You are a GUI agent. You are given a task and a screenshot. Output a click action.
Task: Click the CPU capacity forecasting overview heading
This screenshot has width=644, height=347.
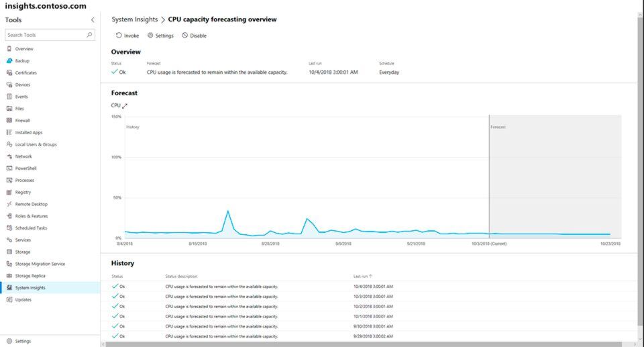pos(222,19)
